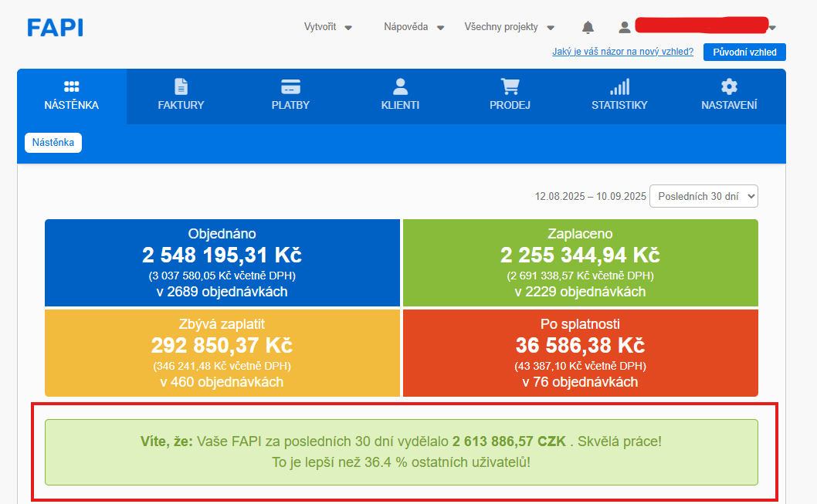
Task: Click the Nástěnka submenu pill button
Action: tap(53, 142)
